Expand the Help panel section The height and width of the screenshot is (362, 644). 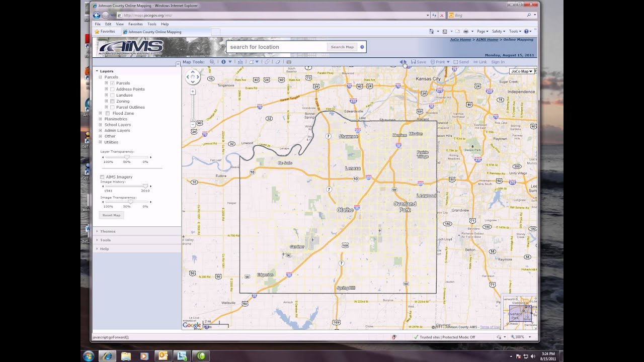point(137,248)
